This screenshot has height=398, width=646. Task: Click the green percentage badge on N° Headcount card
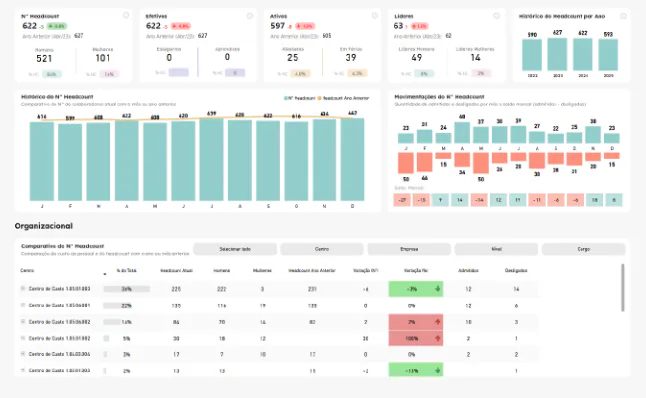[x=56, y=26]
